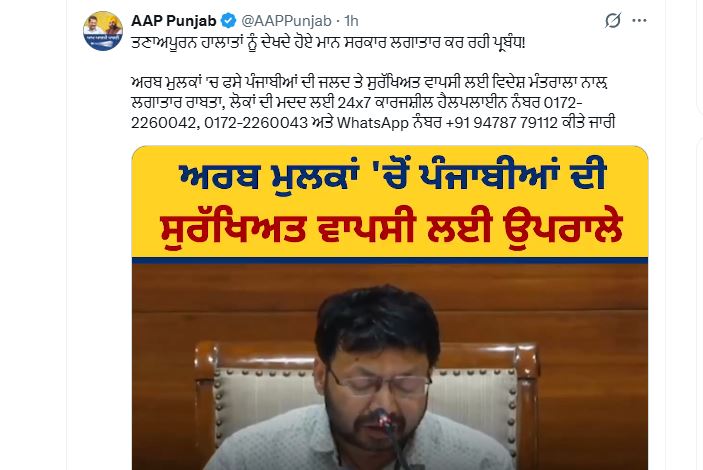
Task: Click the man's glasses in the video
Action: [x=379, y=384]
